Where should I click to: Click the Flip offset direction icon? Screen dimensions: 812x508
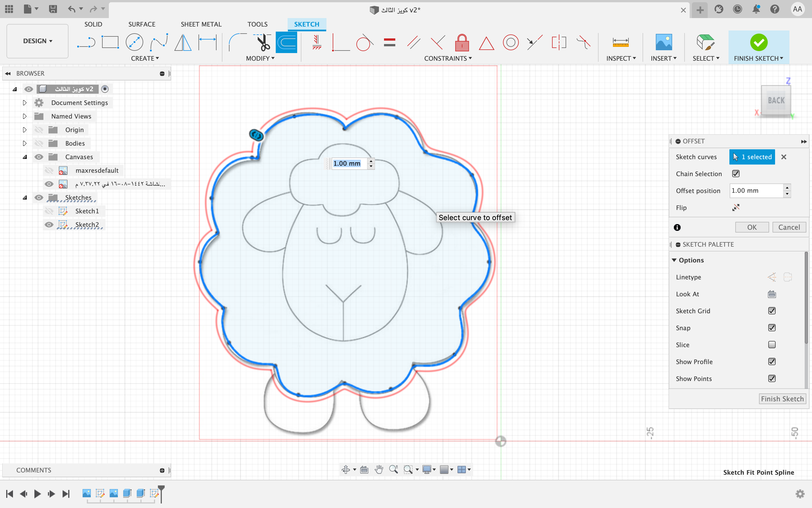736,207
